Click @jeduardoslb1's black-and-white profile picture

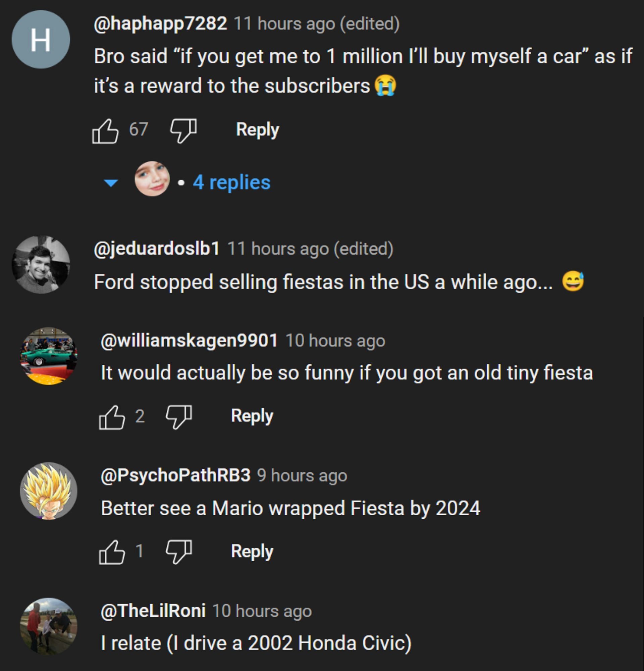[41, 264]
